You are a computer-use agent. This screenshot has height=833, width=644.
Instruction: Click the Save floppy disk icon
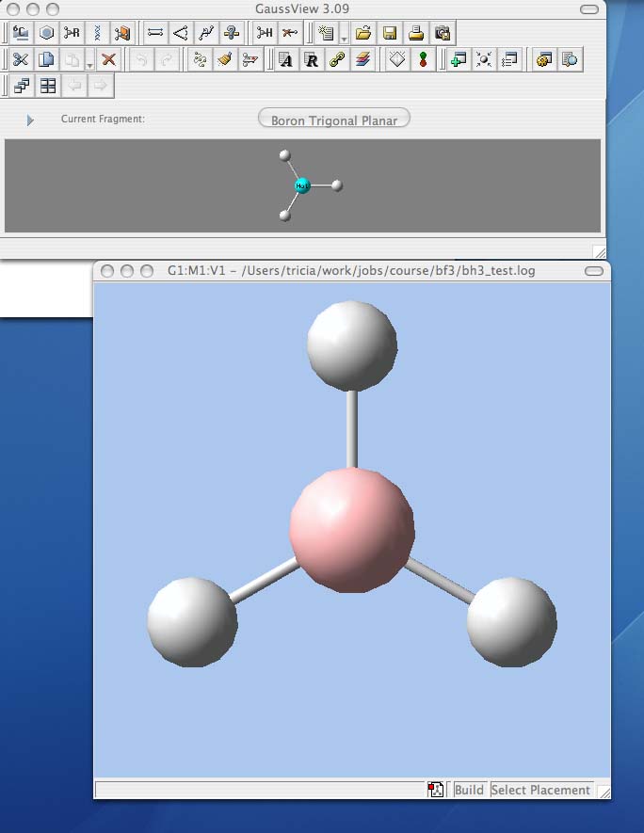click(x=389, y=33)
